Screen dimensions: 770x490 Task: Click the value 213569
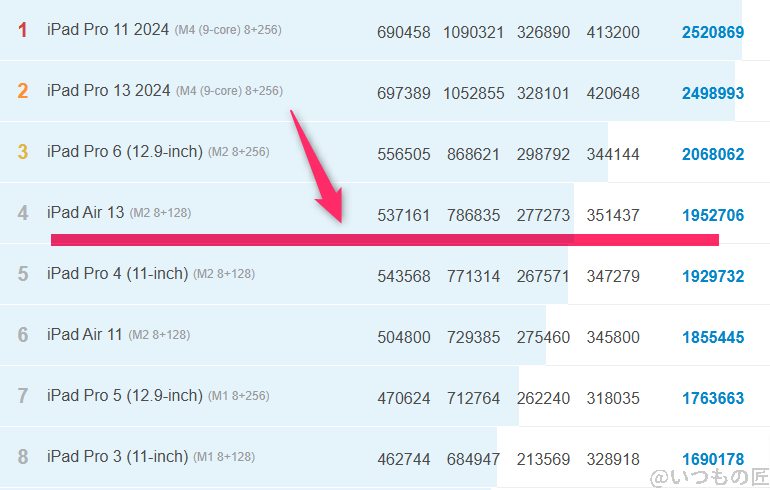tap(543, 459)
